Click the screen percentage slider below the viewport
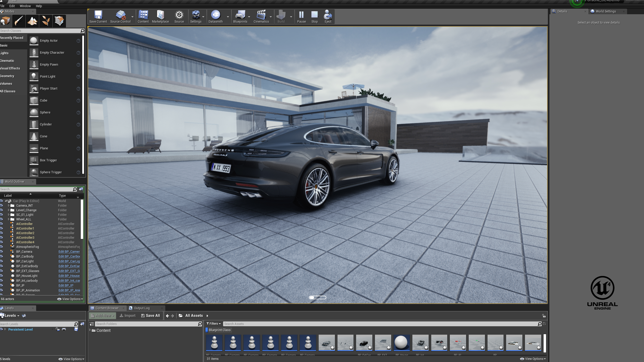 pos(318,297)
